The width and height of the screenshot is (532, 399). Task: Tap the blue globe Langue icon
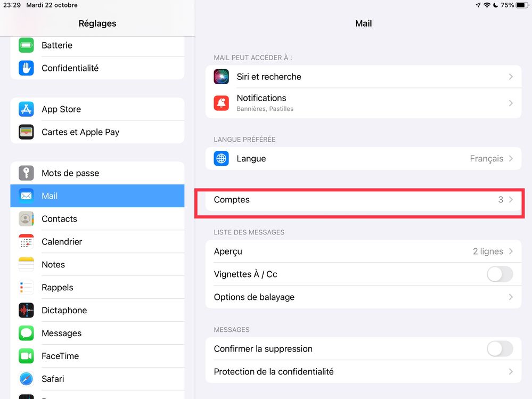point(221,158)
